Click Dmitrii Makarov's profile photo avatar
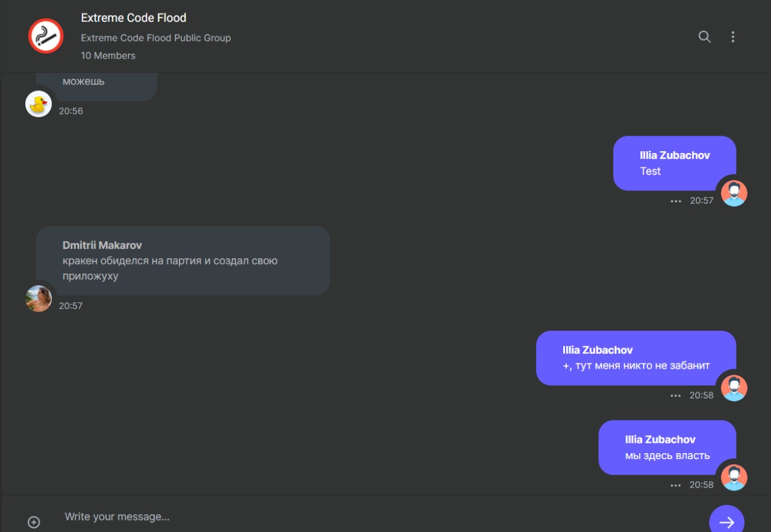The height and width of the screenshot is (532, 771). tap(39, 299)
